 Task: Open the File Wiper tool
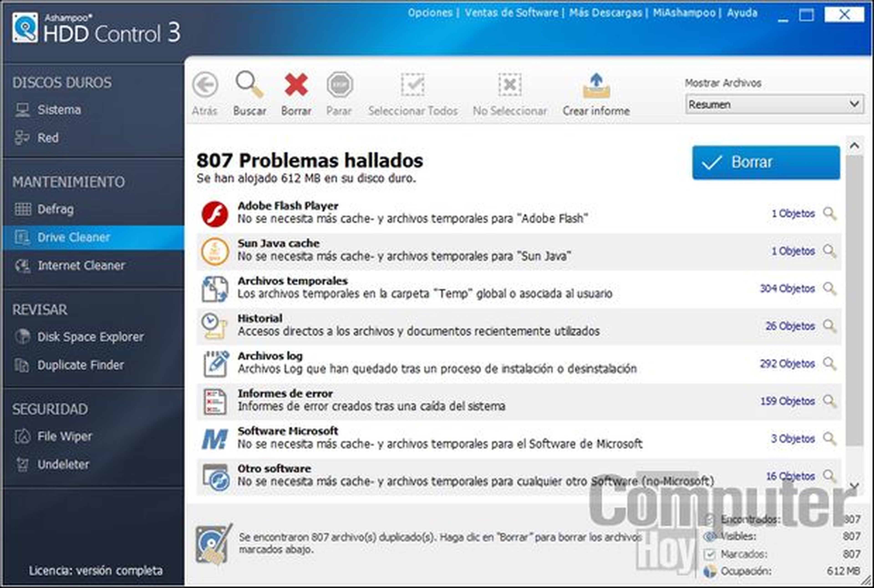point(64,436)
